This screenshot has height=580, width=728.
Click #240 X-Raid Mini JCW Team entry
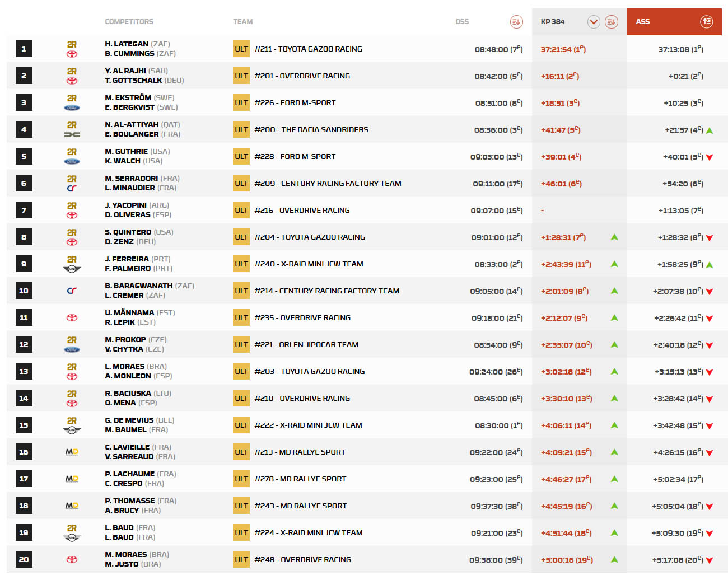point(309,264)
